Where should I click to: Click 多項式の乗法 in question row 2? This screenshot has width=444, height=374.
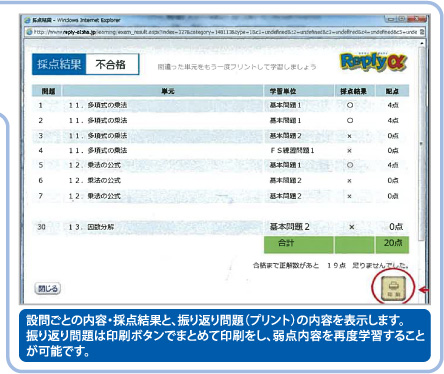point(107,120)
